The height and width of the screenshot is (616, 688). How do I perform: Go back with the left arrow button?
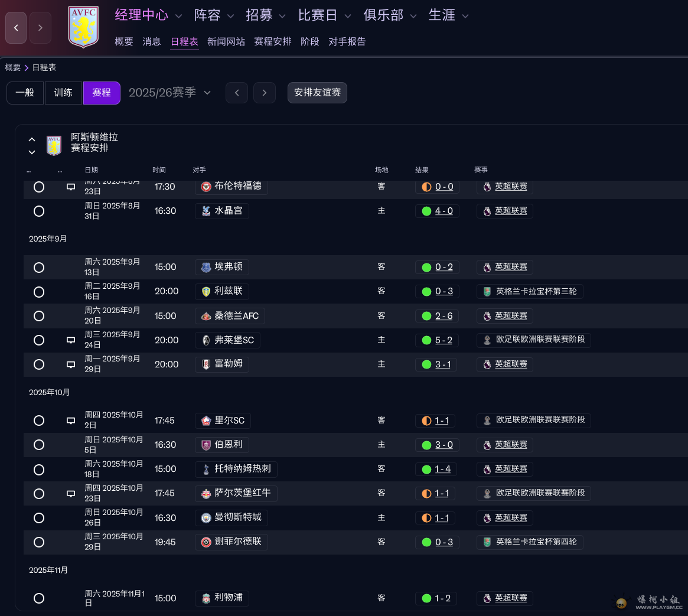pyautogui.click(x=16, y=28)
